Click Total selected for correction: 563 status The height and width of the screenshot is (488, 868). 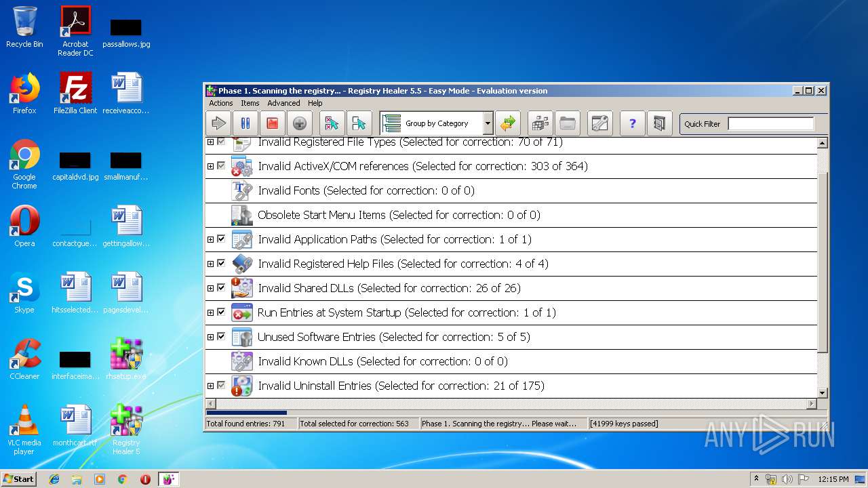pyautogui.click(x=354, y=424)
